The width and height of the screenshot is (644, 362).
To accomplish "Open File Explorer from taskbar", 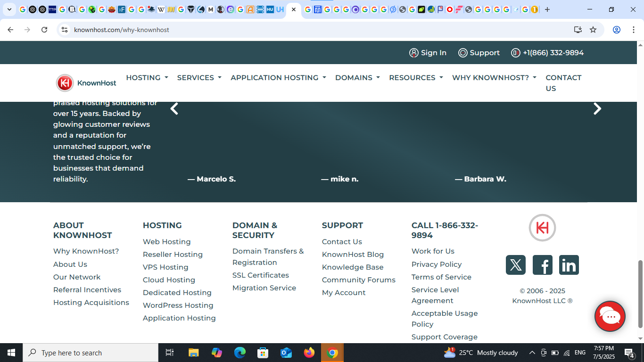I will pyautogui.click(x=194, y=353).
